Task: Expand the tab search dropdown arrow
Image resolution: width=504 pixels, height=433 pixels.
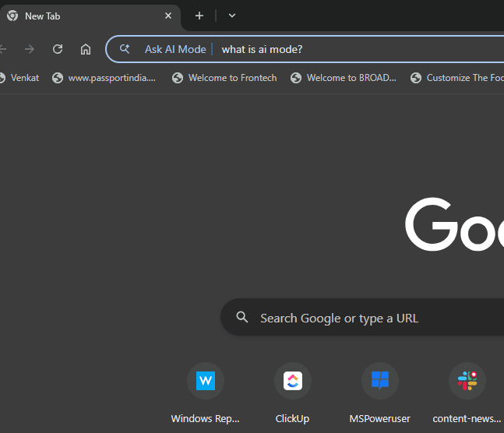Action: pos(232,16)
